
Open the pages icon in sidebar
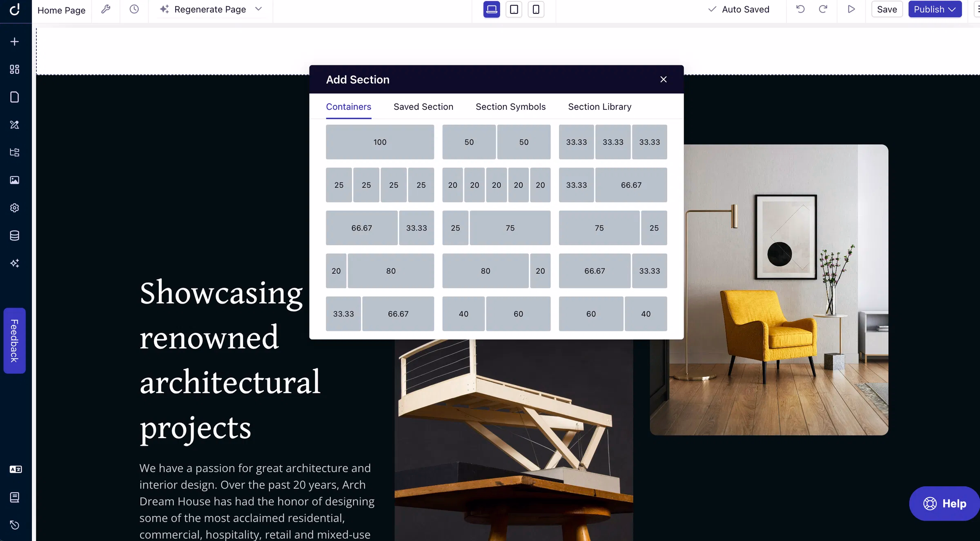click(14, 97)
